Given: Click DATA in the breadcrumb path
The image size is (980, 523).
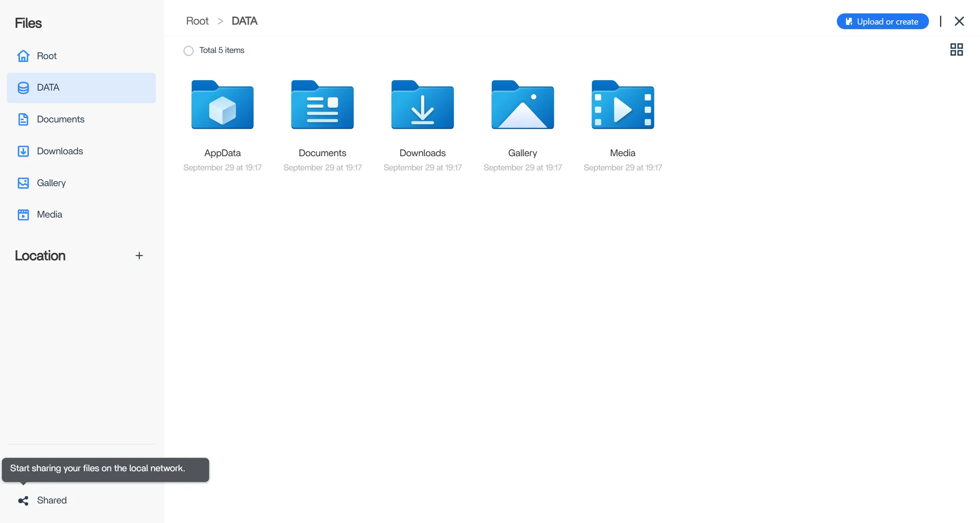Looking at the screenshot, I should point(244,21).
